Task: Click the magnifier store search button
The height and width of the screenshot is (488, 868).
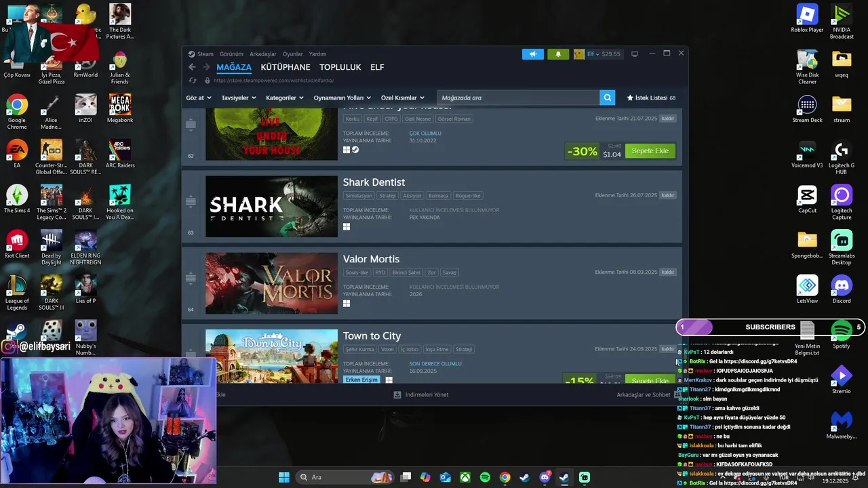Action: click(x=608, y=98)
